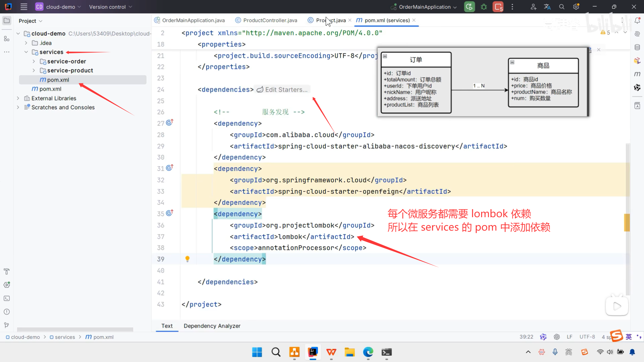Open the OrderMainApplication run configuration dropdown
The image size is (644, 362).
tap(424, 7)
